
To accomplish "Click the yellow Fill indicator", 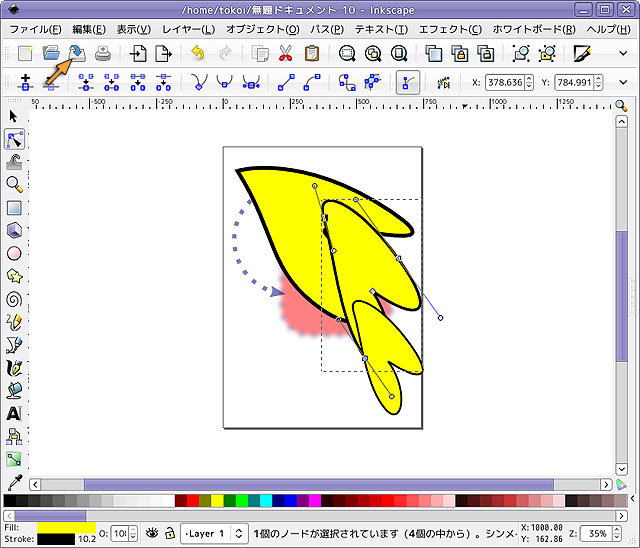I will (x=66, y=526).
